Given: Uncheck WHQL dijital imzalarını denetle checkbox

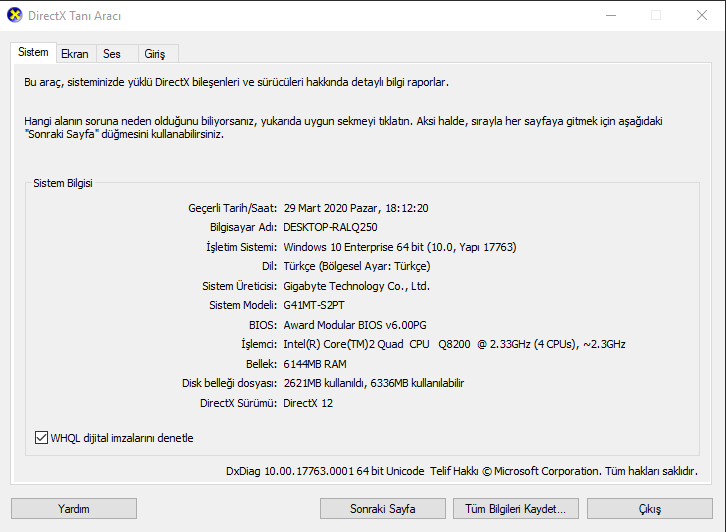Looking at the screenshot, I should tap(41, 438).
